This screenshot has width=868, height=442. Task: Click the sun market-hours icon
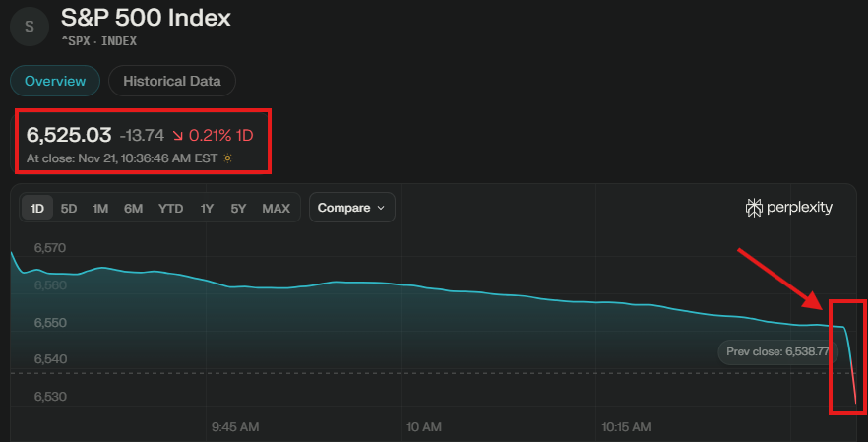(227, 158)
